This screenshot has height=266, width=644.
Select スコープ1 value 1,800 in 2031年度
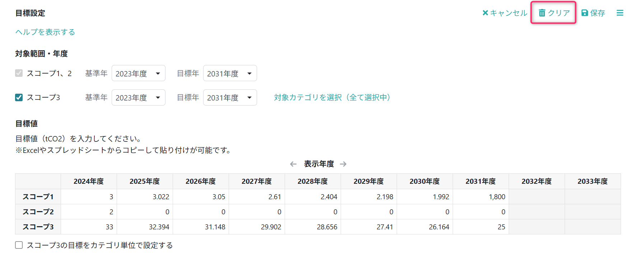[481, 197]
